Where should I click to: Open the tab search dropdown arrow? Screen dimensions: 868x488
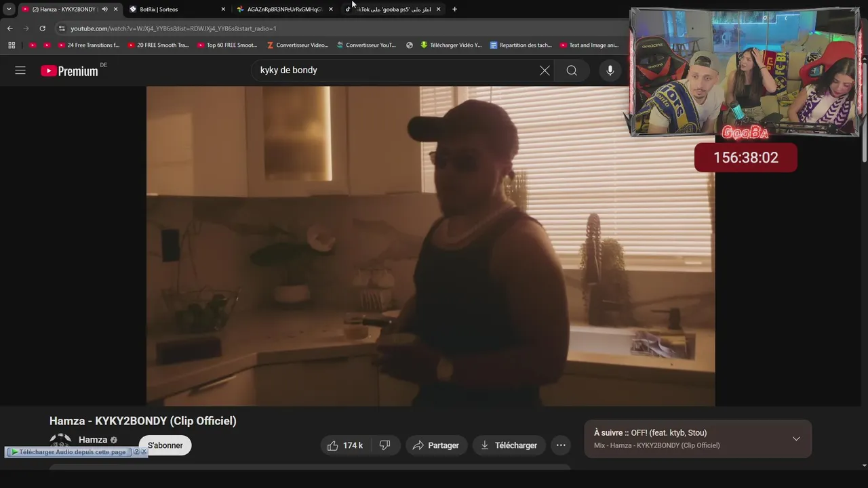pyautogui.click(x=9, y=9)
